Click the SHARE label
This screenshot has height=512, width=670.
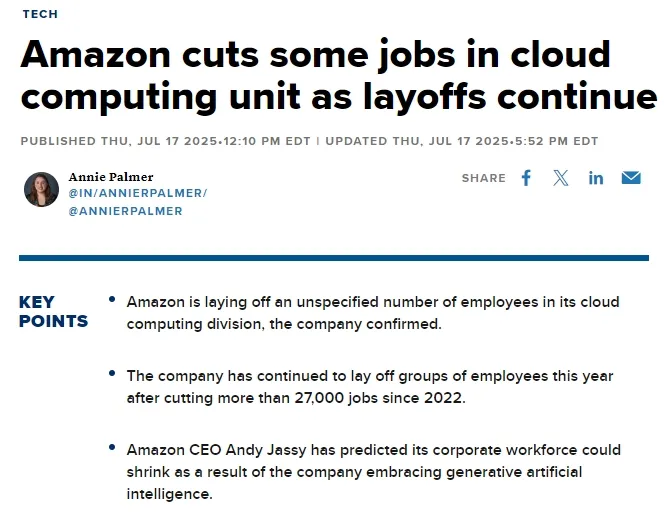(x=484, y=178)
